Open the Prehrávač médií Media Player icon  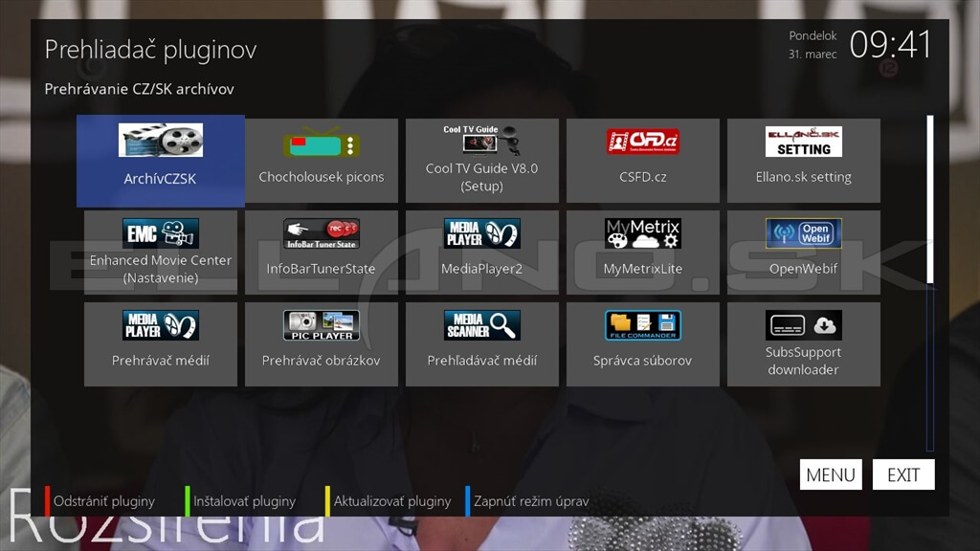tap(161, 325)
